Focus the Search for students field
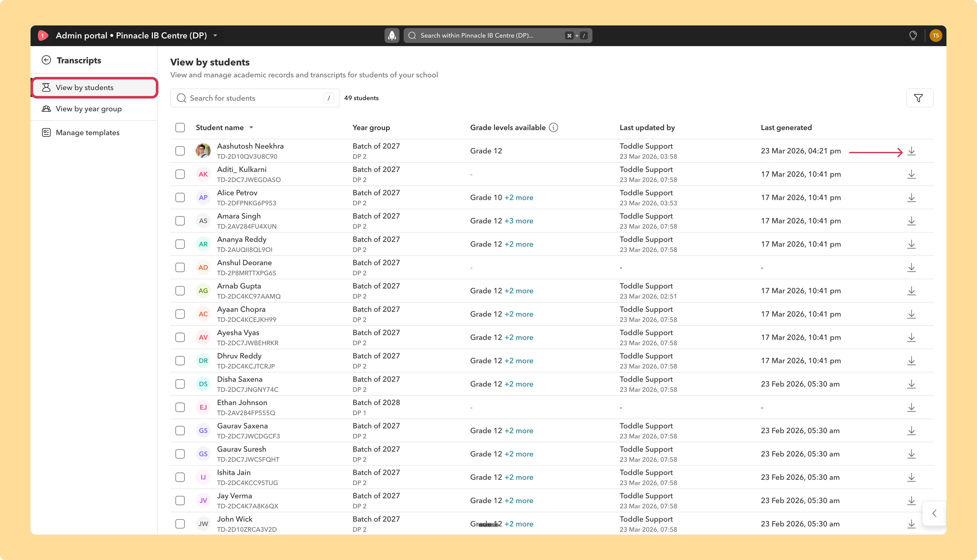The image size is (977, 560). point(255,98)
